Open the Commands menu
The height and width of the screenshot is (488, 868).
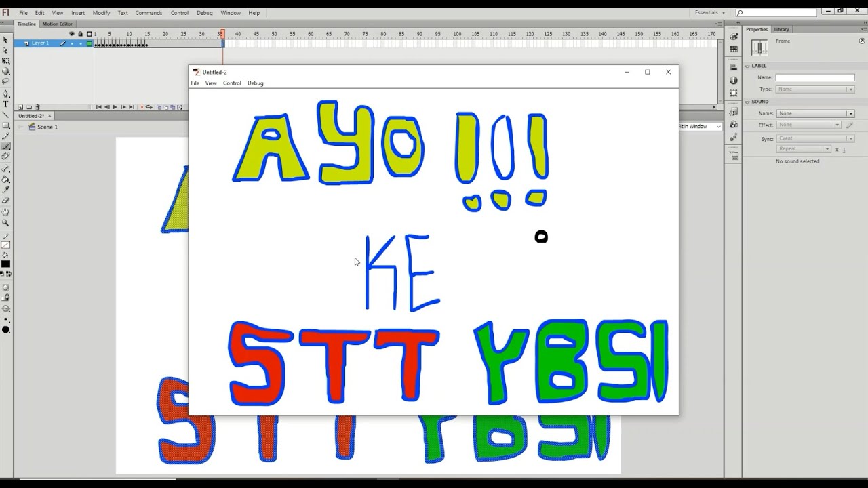point(149,13)
